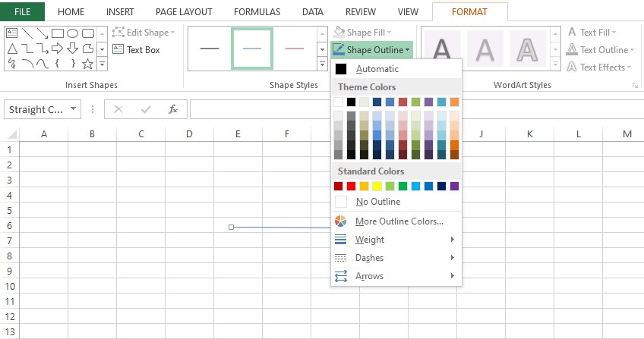Pick the standard Dark Red swatch
The width and height of the screenshot is (644, 339).
[338, 186]
